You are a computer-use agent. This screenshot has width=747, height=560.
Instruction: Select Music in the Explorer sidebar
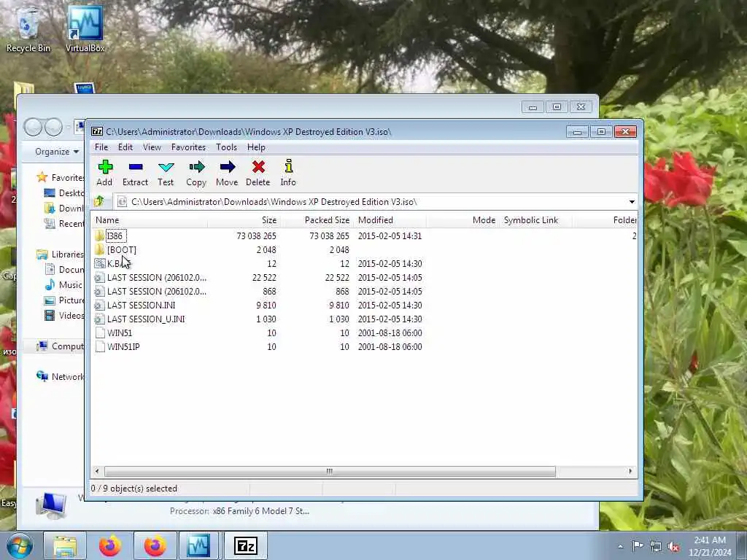[64, 285]
